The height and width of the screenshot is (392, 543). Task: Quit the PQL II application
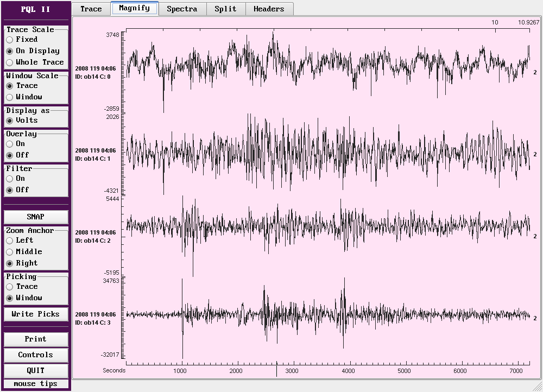pyautogui.click(x=36, y=371)
